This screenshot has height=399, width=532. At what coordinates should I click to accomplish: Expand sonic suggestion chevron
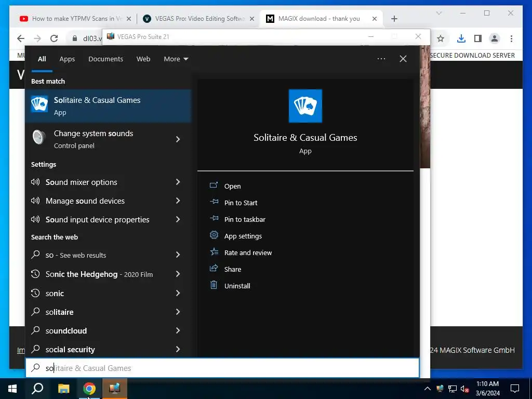[x=178, y=293]
